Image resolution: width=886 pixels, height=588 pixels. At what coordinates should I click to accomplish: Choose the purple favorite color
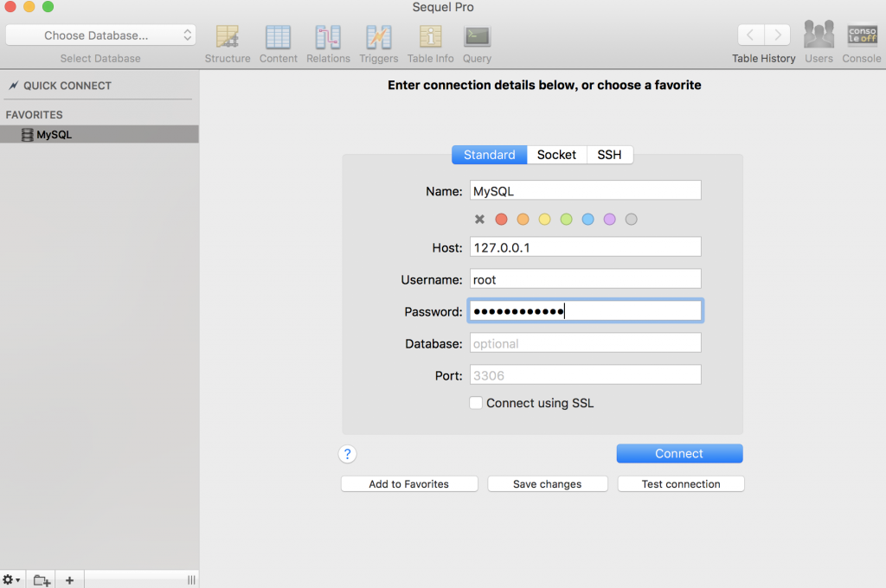(x=610, y=219)
